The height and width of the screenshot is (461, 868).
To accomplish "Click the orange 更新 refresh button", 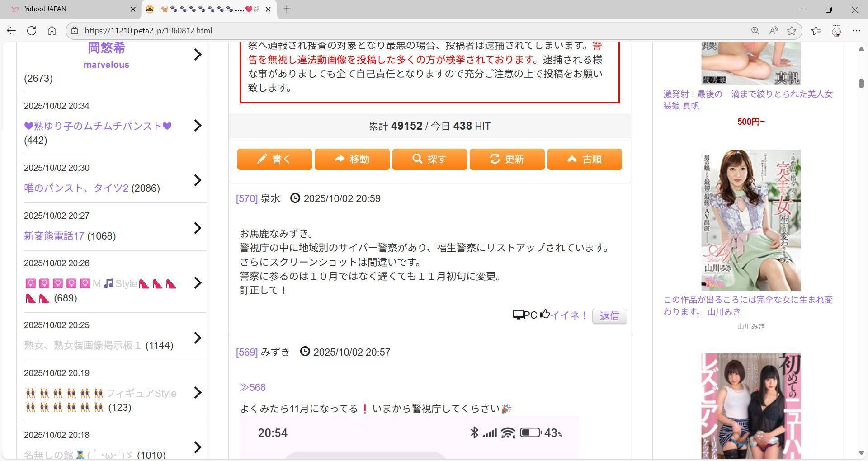I will coord(507,159).
